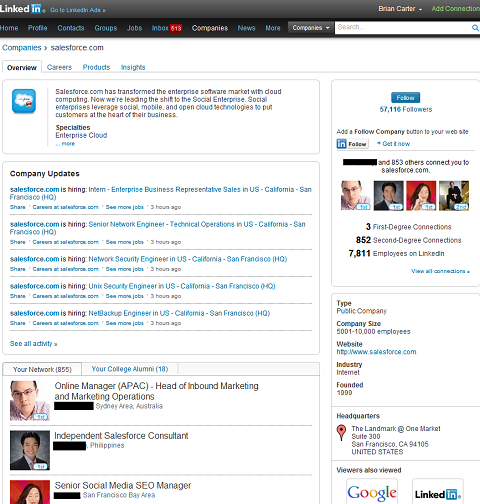Open the Home menu item
This screenshot has height=504, width=480.
[x=9, y=28]
